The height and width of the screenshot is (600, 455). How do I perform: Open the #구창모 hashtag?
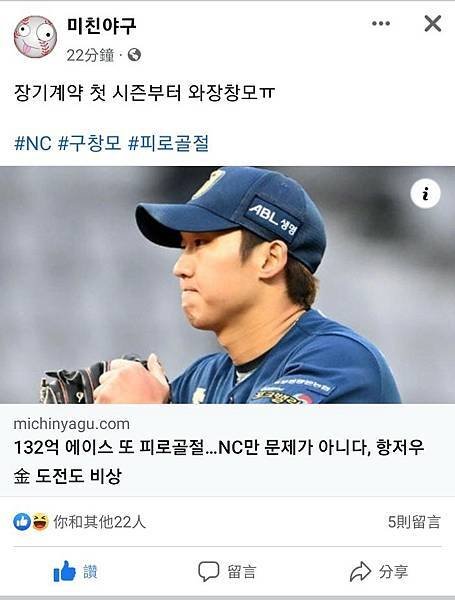[x=90, y=143]
